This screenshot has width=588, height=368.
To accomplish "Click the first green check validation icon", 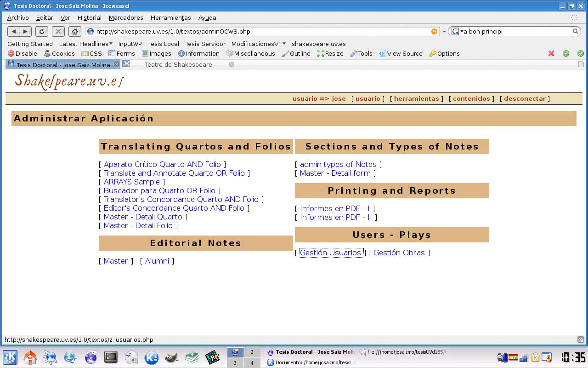I will coord(566,53).
